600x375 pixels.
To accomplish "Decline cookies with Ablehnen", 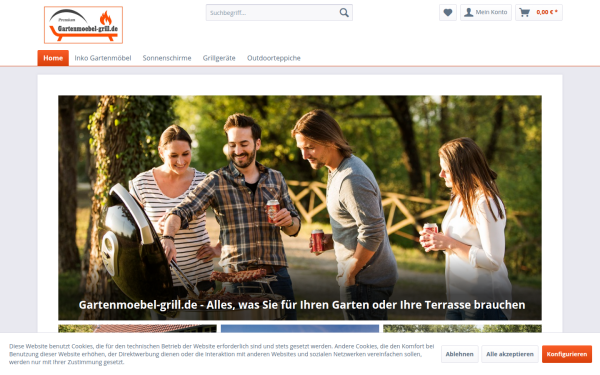I will click(459, 354).
